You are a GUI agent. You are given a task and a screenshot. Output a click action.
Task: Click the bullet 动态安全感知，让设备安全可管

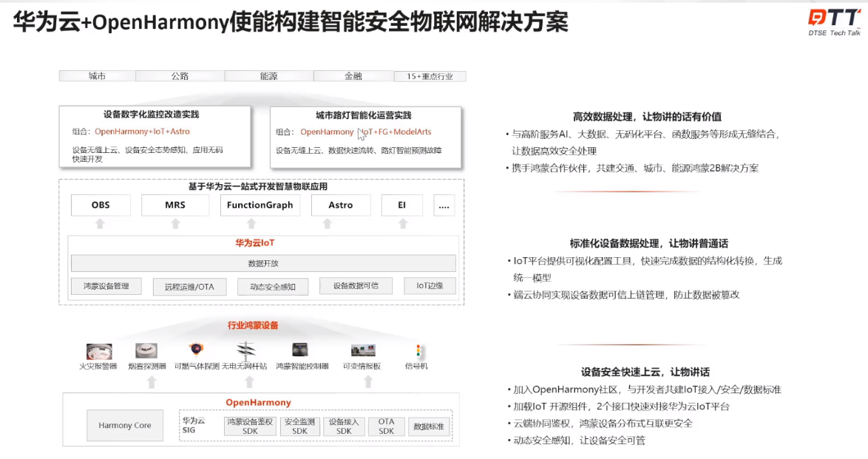coord(579,441)
